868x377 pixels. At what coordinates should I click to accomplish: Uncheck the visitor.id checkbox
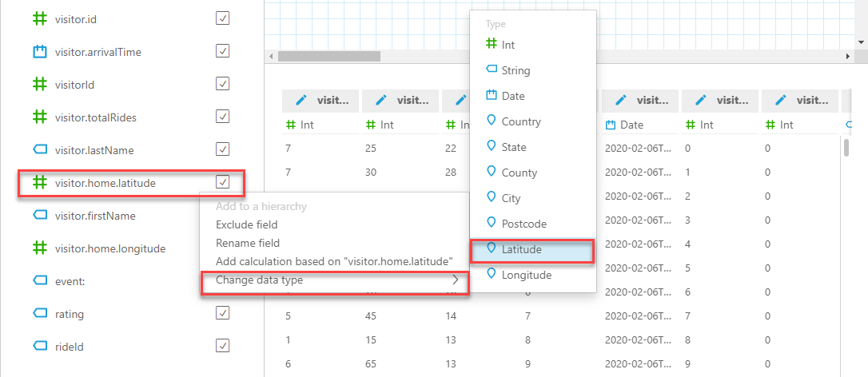(222, 19)
